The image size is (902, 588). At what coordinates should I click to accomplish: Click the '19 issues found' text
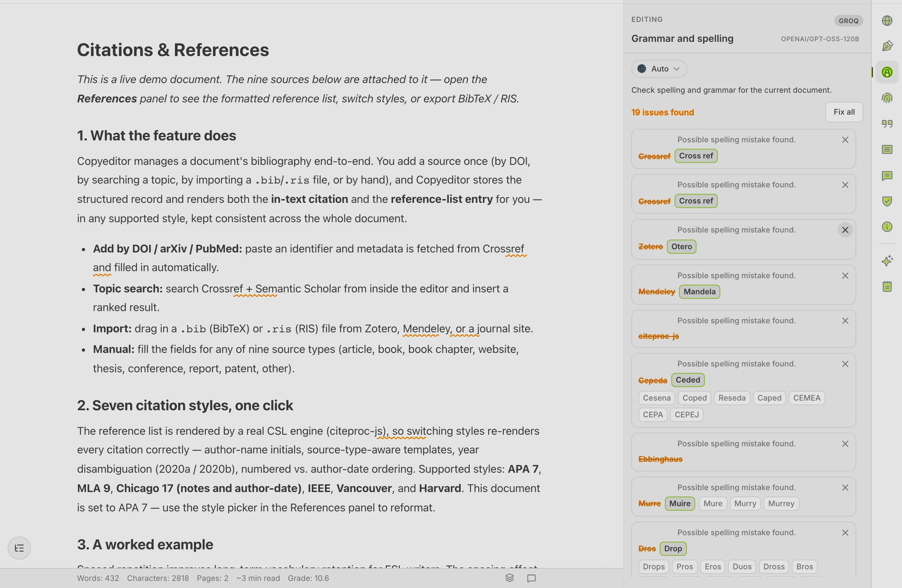(662, 112)
